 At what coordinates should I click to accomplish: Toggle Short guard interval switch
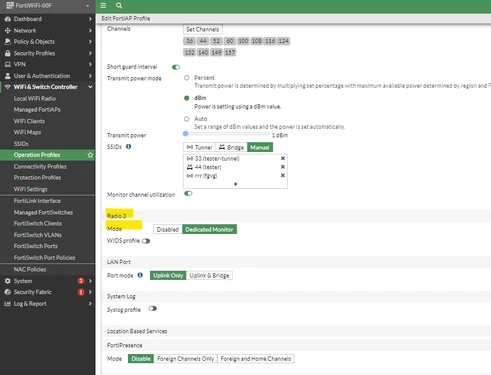176,67
